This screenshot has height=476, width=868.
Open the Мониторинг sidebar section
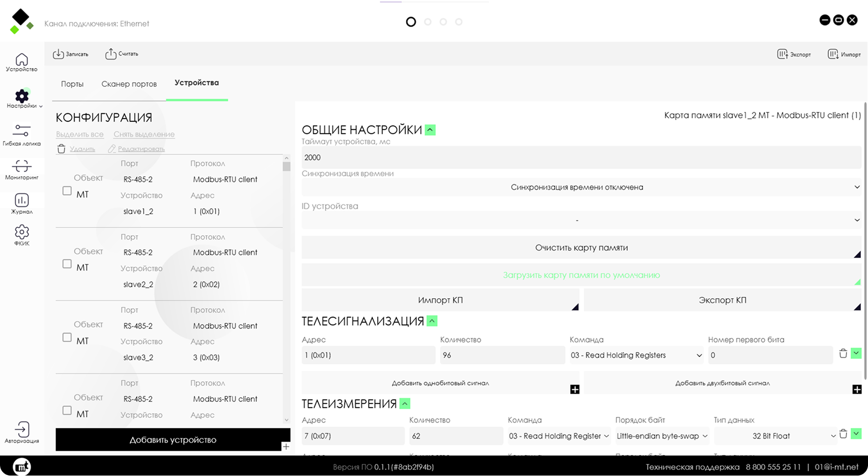click(x=21, y=166)
